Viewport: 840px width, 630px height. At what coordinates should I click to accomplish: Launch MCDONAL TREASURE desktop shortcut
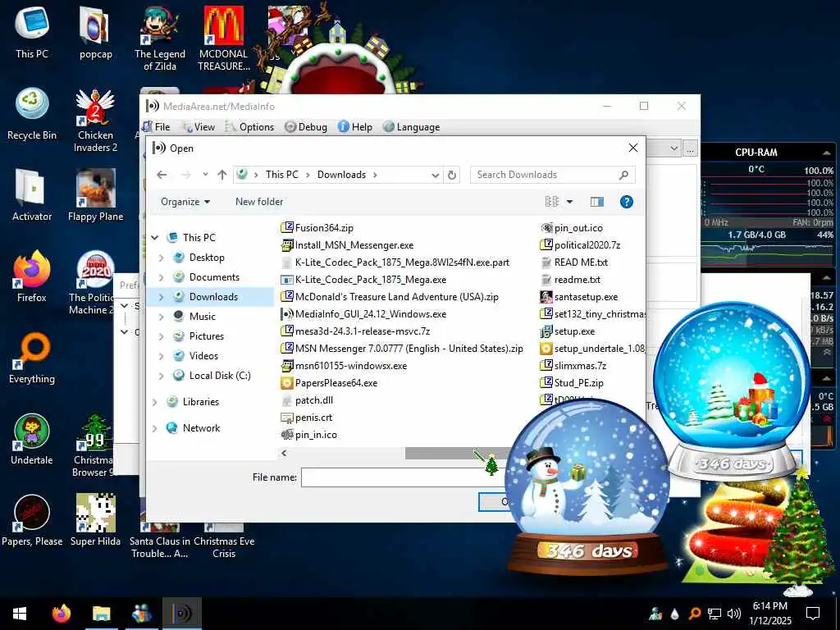(x=224, y=38)
